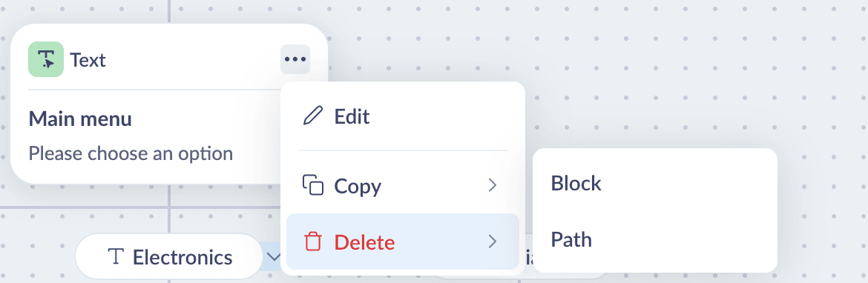Click the copy icon in the context menu
This screenshot has height=283, width=868.
313,185
